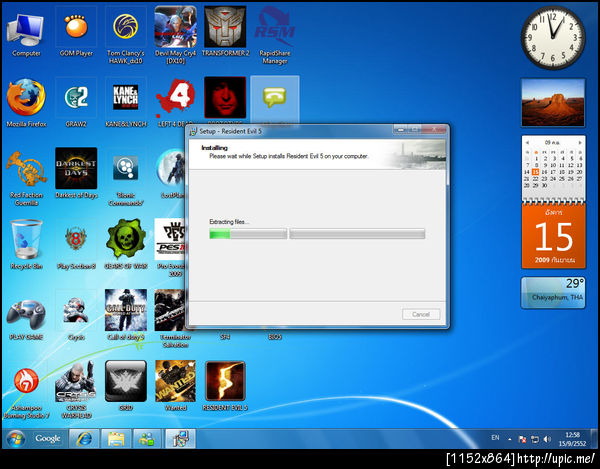Image resolution: width=600 pixels, height=469 pixels.
Task: Click the Google toolbar in the taskbar
Action: point(47,438)
